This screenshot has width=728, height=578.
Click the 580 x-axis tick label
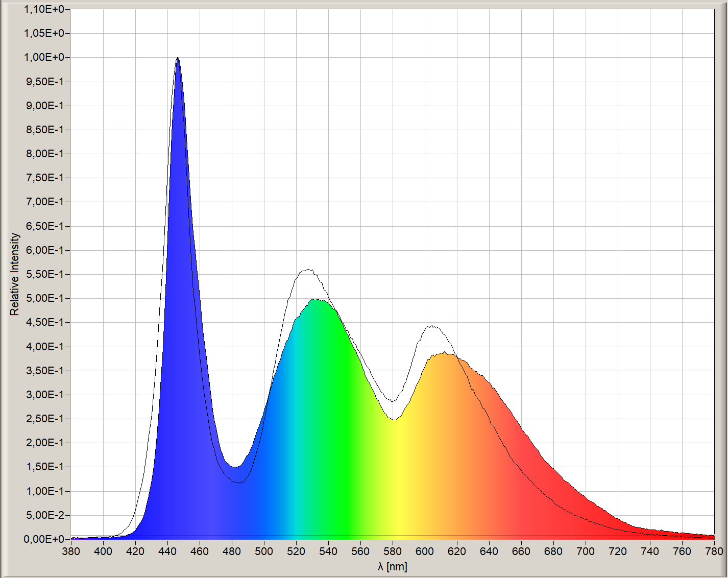(393, 551)
